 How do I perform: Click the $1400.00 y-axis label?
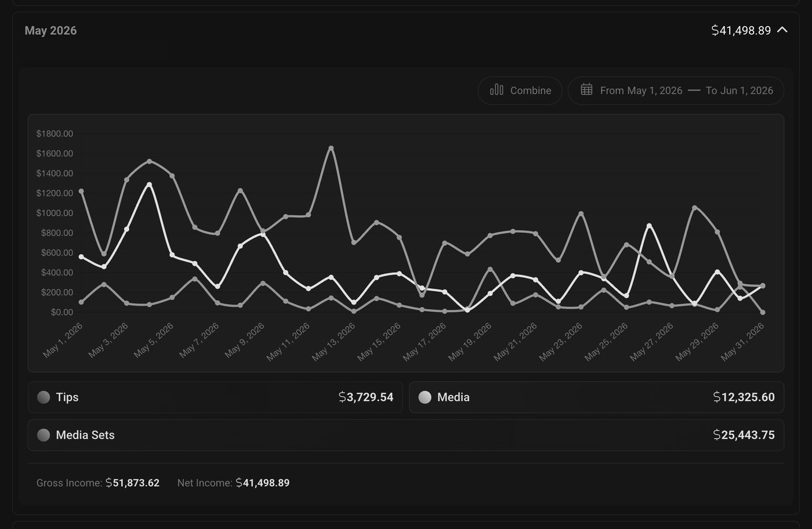coord(55,173)
